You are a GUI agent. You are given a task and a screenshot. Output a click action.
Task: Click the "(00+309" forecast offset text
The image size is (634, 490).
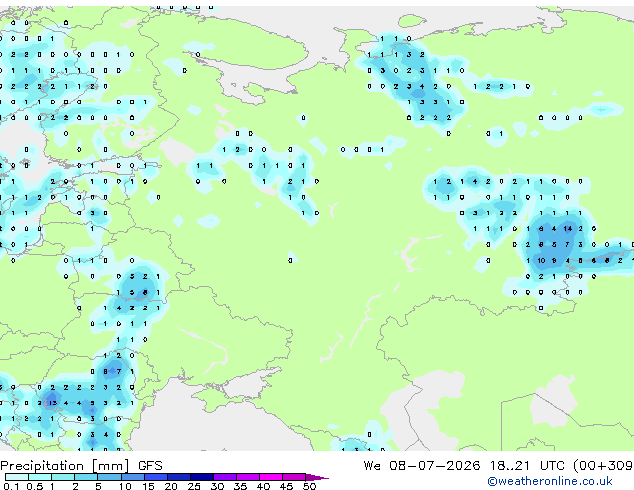(x=602, y=466)
